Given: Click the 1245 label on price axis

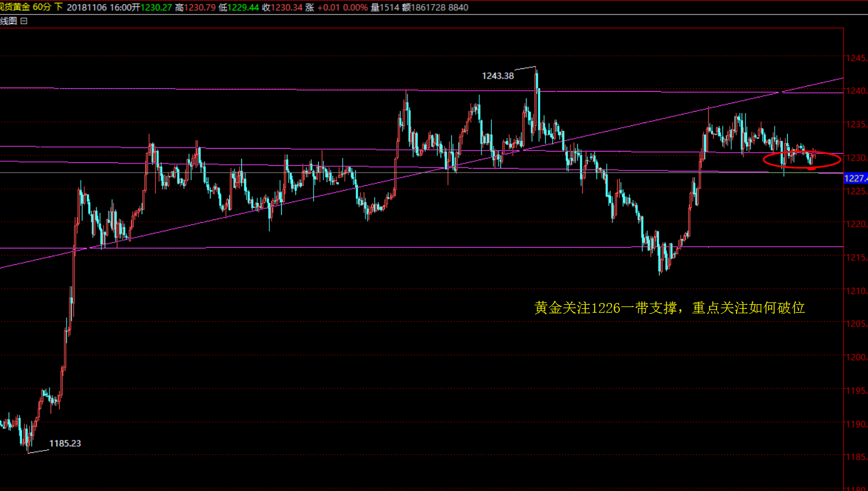Looking at the screenshot, I should (x=855, y=58).
